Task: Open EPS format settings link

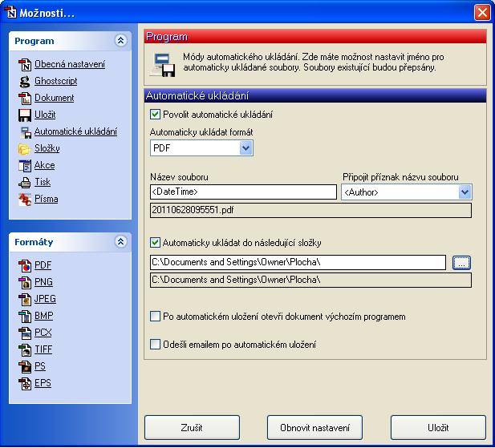Action: (43, 383)
